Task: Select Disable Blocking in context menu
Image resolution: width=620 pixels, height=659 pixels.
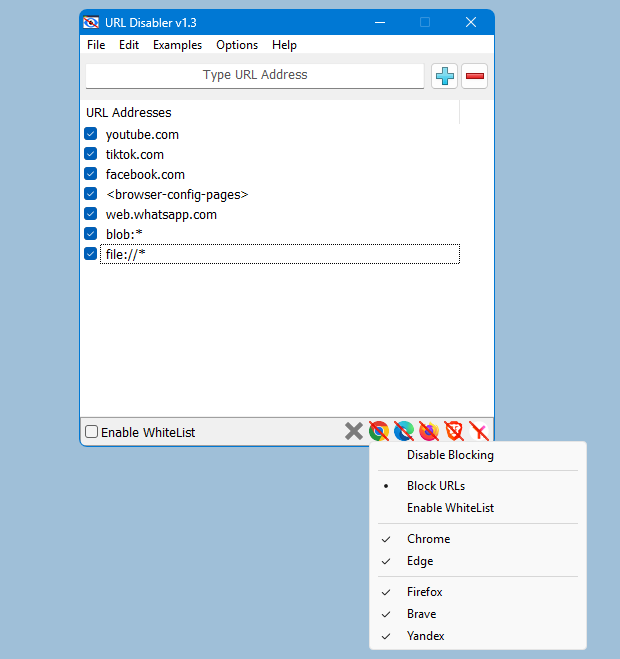Action: pos(450,455)
